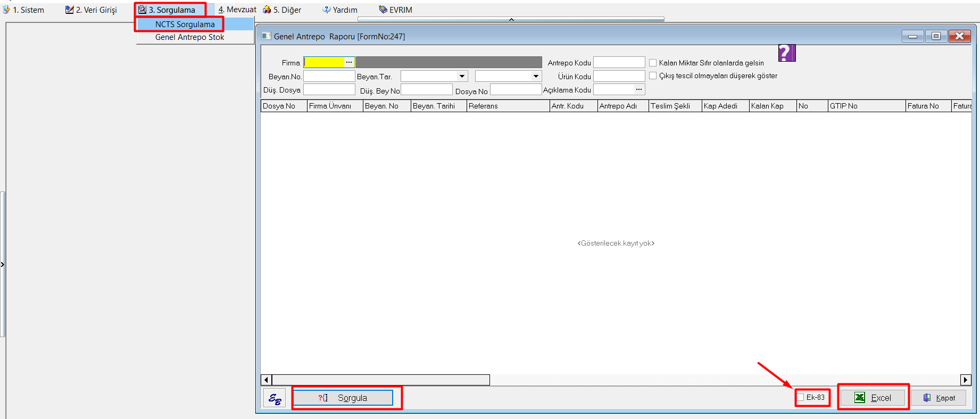The width and height of the screenshot is (980, 419).
Task: Choose NCTS Sorgulama from the menu
Action: point(185,24)
